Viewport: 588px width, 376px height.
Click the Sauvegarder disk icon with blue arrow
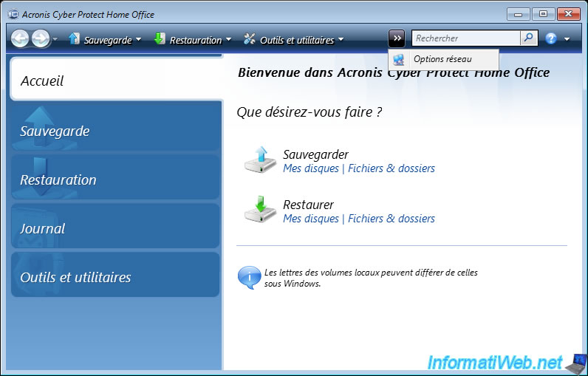[260, 160]
